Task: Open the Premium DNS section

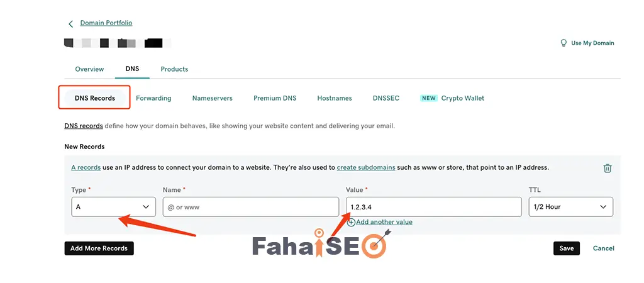Action: 275,98
